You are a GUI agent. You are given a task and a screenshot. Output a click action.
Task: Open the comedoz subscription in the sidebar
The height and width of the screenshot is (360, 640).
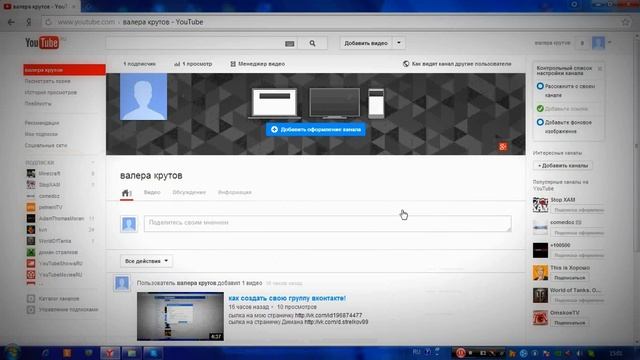tap(49, 196)
